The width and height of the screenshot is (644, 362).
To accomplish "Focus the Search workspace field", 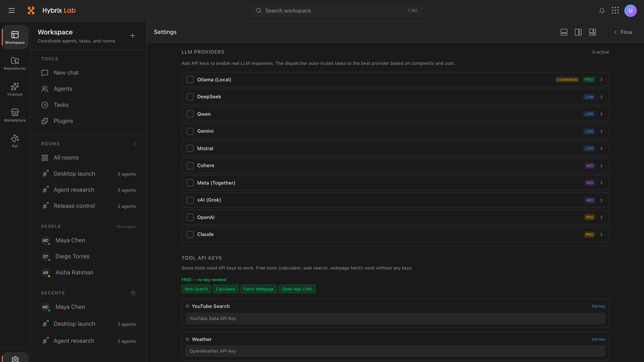I will pyautogui.click(x=337, y=11).
